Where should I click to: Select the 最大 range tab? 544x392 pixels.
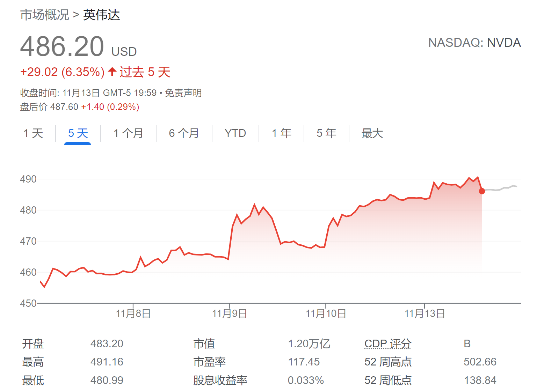pos(372,133)
